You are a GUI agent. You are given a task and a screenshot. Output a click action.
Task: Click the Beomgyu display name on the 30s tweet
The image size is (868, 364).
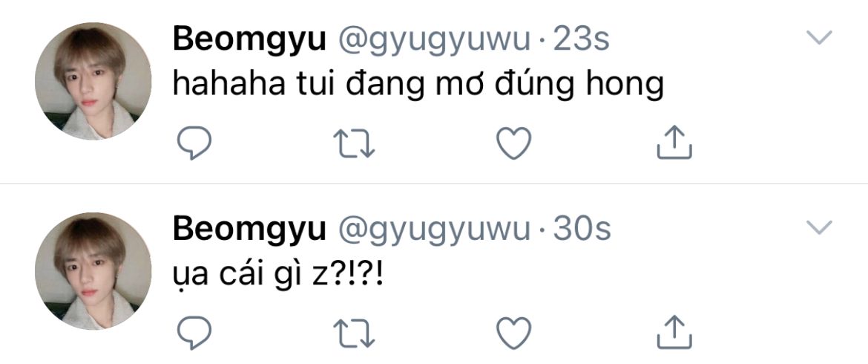250,230
